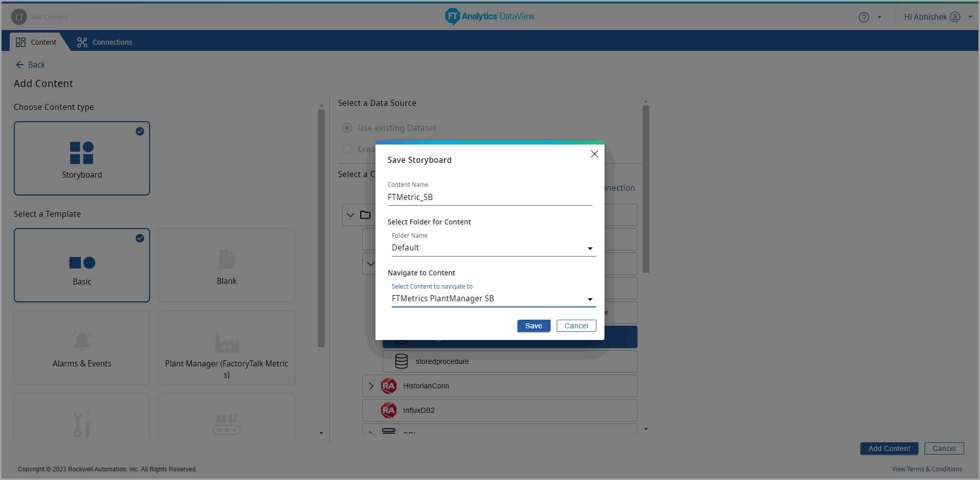
Task: Select the InfluxDB2 connection row
Action: click(500, 410)
